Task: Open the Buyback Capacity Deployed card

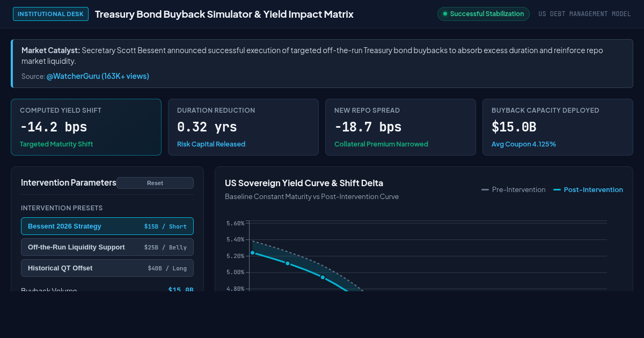Action: [558, 127]
